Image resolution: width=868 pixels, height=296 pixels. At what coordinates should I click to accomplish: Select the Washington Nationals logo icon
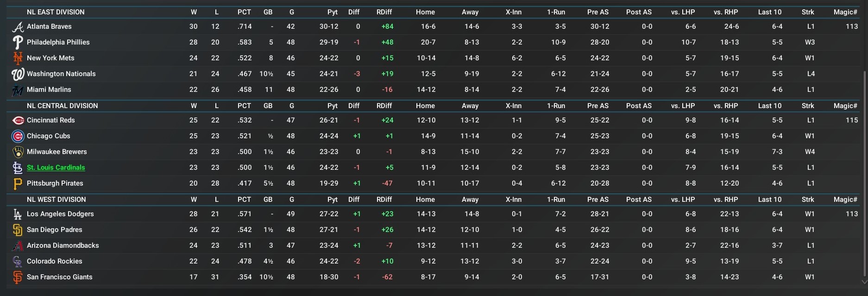tap(18, 74)
